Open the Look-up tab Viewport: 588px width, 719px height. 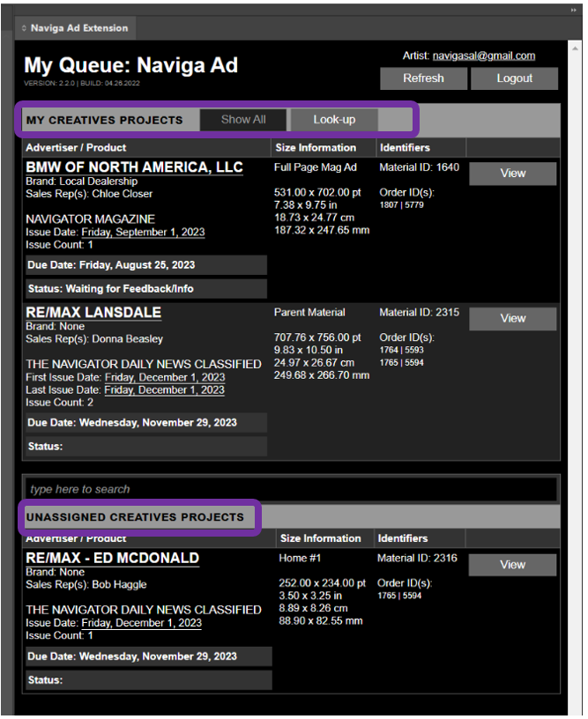[334, 120]
